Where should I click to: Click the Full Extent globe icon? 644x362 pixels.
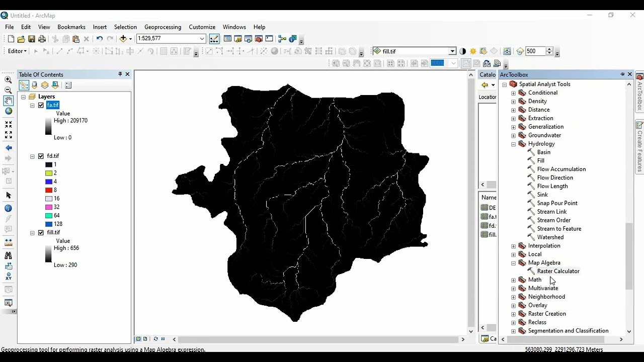point(8,111)
